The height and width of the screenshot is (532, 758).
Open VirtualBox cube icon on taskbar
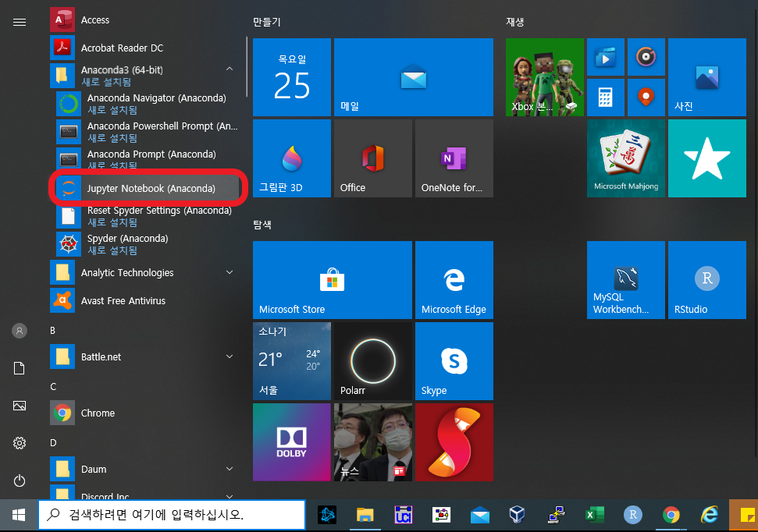pos(518,515)
